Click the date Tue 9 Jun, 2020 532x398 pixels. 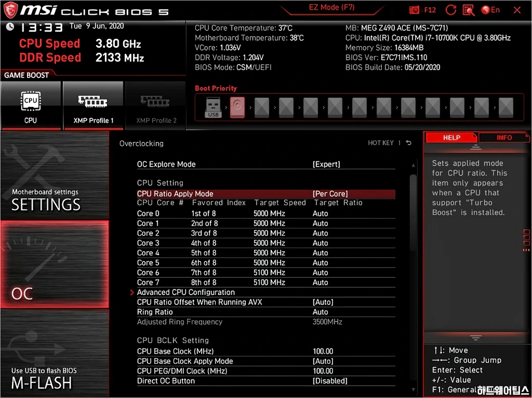pos(96,26)
